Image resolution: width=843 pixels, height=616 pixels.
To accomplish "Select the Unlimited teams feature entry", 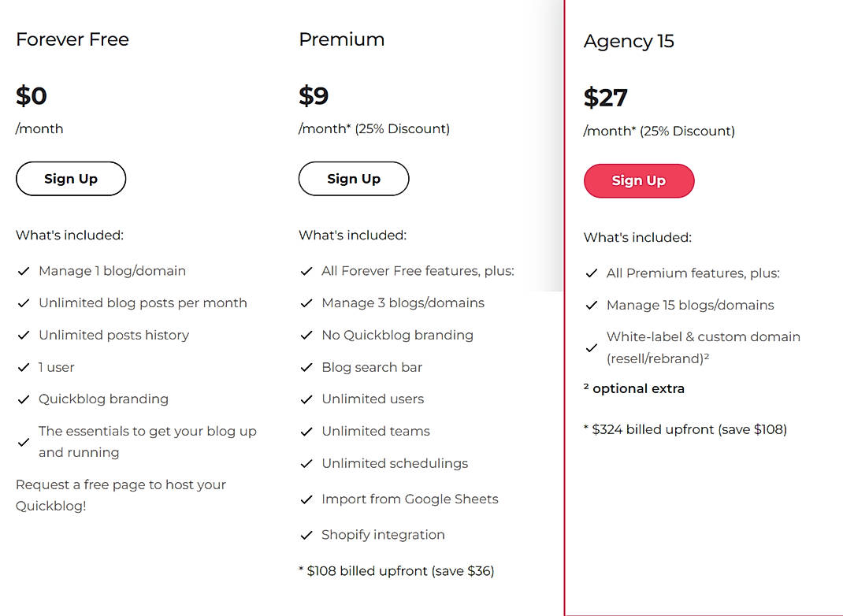I will [x=376, y=432].
